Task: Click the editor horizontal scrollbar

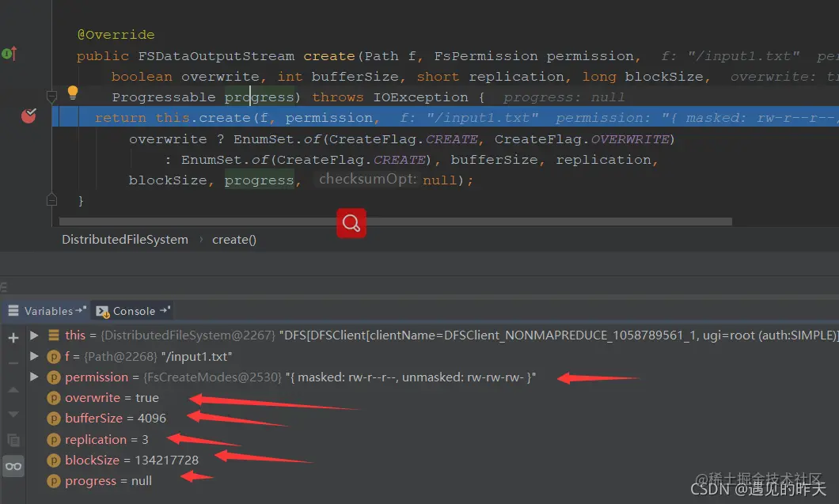Action: pos(396,222)
